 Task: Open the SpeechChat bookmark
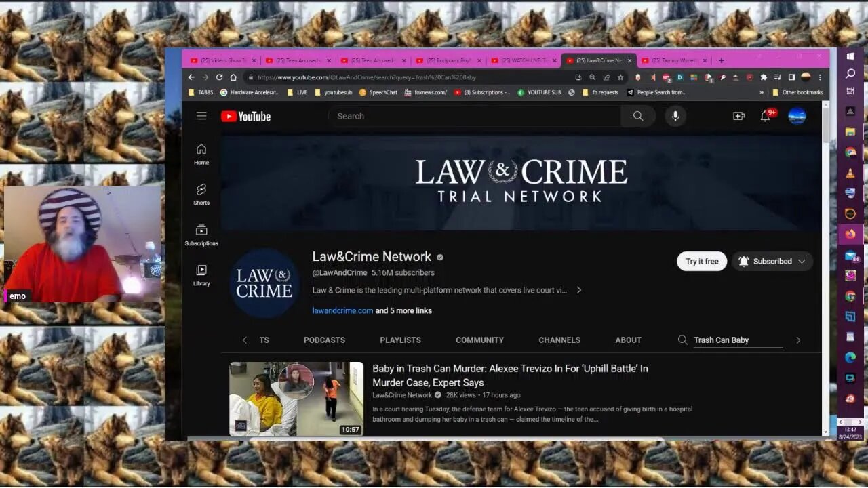(378, 92)
